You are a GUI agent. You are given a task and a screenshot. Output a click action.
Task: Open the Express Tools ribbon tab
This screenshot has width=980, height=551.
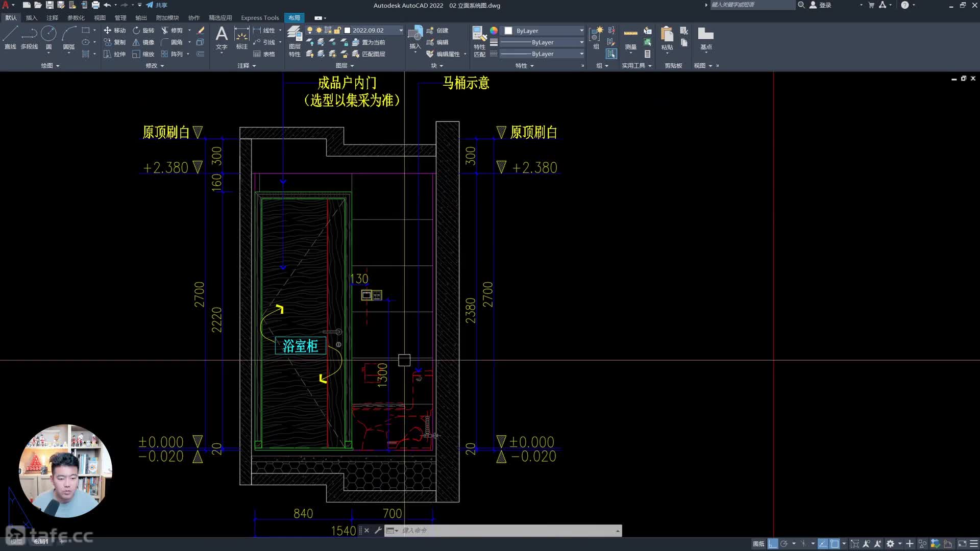click(260, 18)
